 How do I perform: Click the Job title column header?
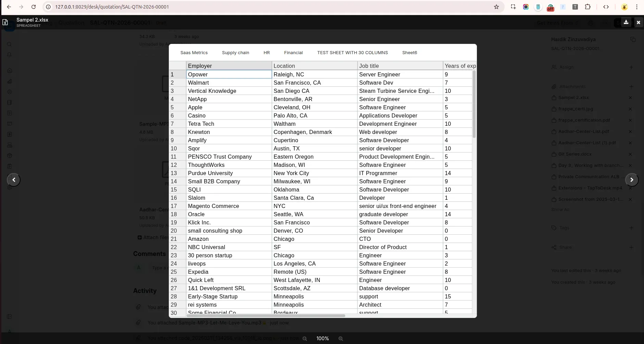(400, 66)
